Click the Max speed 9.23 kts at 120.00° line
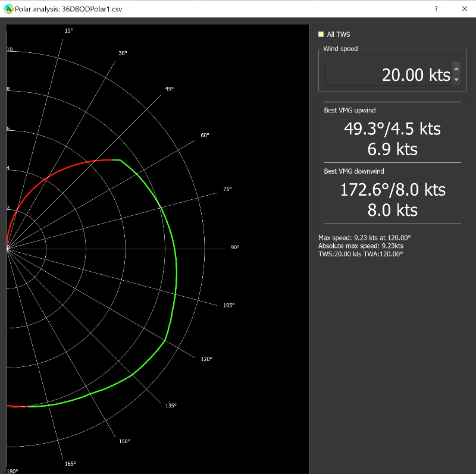The image size is (476, 474). [364, 238]
